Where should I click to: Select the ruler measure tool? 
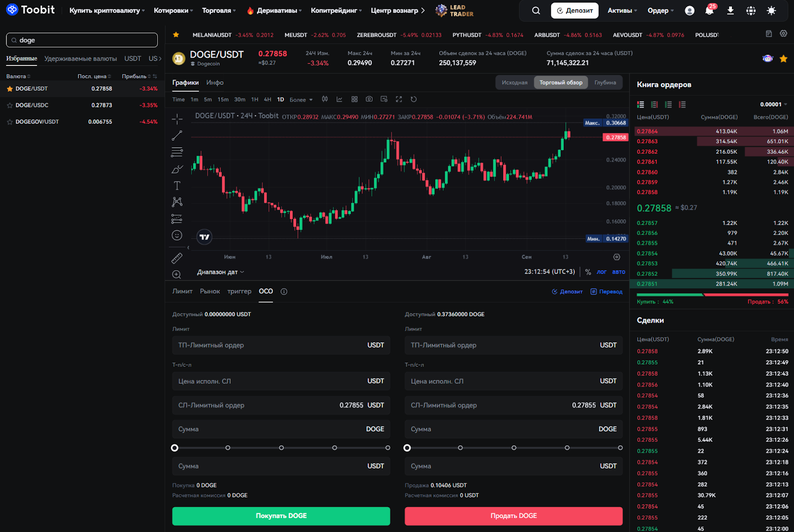pyautogui.click(x=177, y=258)
